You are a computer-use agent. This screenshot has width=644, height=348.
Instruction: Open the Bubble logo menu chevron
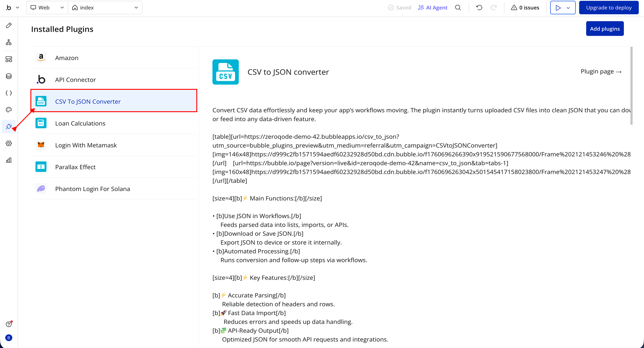tap(17, 8)
